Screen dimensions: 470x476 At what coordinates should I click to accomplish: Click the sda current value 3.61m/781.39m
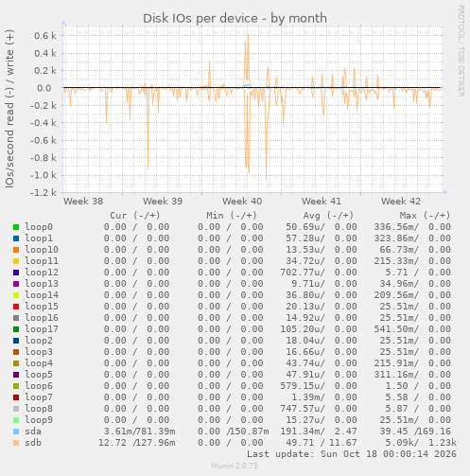click(x=140, y=432)
